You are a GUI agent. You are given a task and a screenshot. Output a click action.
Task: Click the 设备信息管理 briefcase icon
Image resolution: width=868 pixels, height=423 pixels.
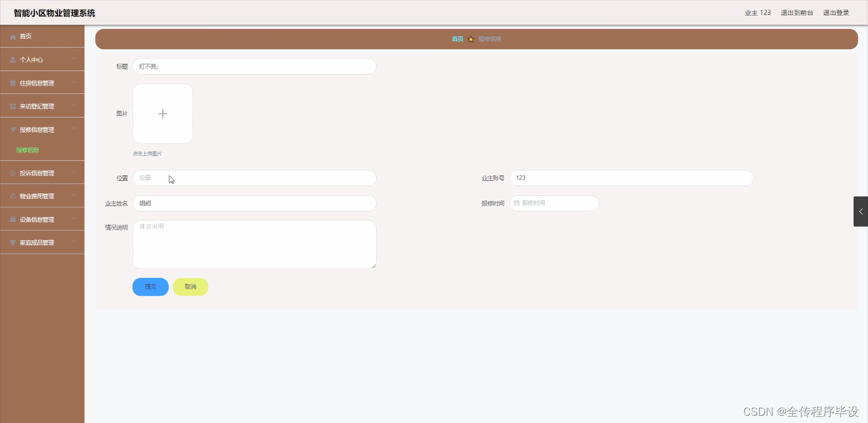click(12, 219)
